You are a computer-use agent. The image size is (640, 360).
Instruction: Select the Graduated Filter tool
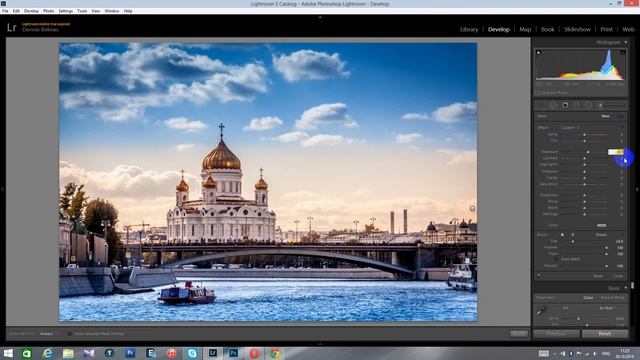[577, 105]
